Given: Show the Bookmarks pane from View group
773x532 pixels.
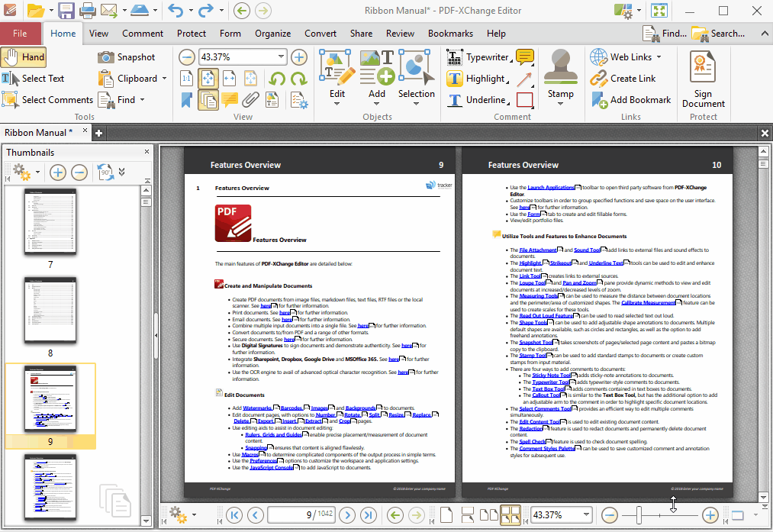Looking at the screenshot, I should point(187,99).
